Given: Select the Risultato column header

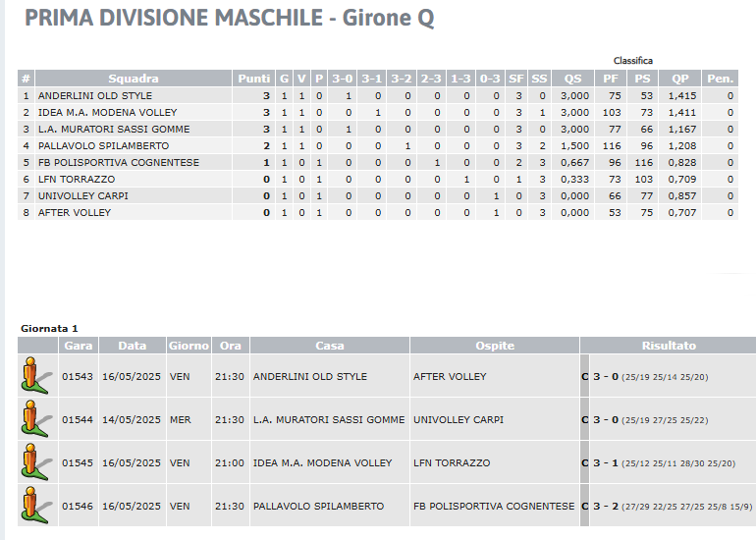Looking at the screenshot, I should pyautogui.click(x=669, y=346).
